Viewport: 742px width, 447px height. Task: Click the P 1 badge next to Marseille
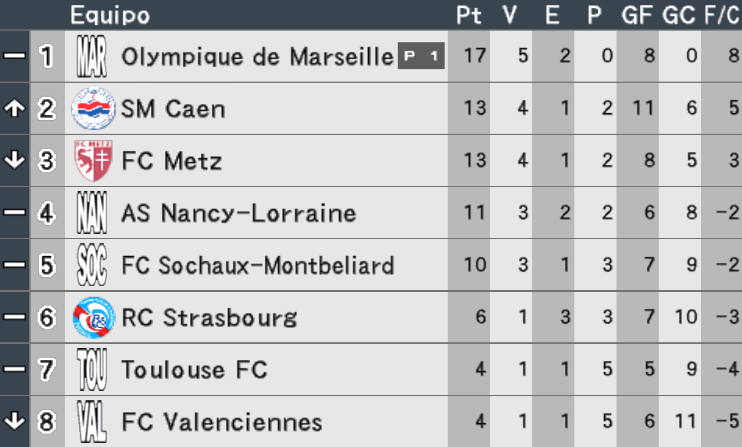[421, 56]
